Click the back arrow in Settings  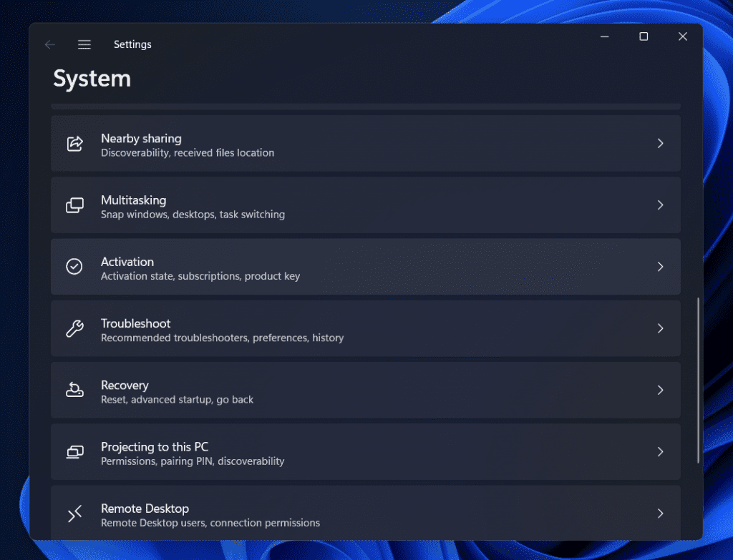pyautogui.click(x=50, y=44)
